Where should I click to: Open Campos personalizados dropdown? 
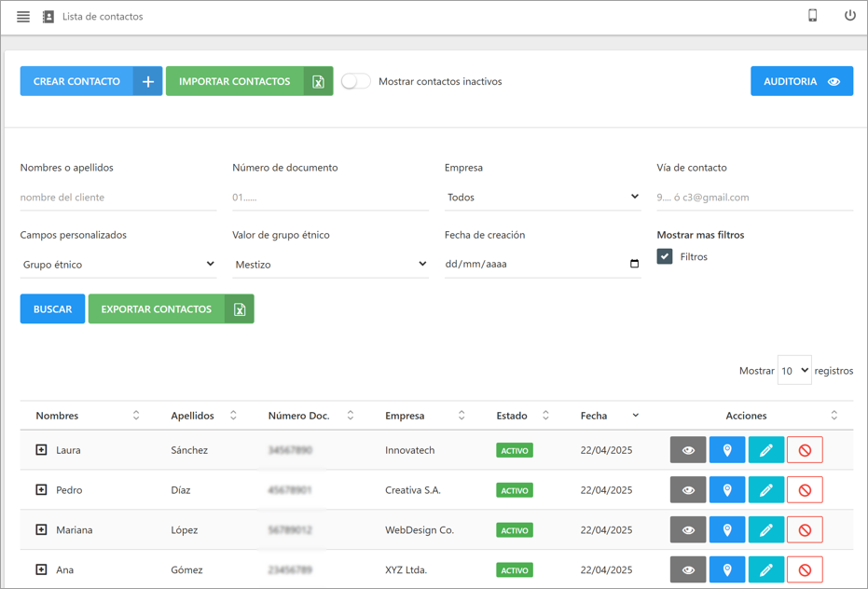pos(117,265)
